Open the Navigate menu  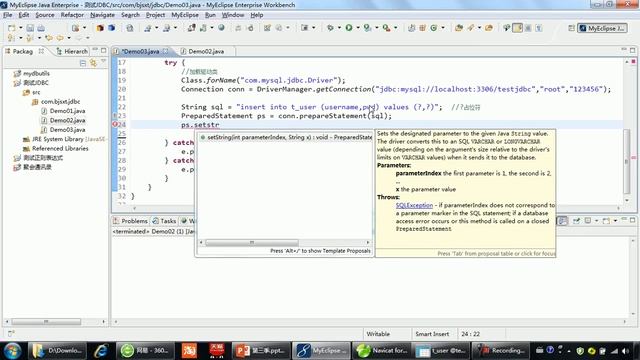tap(102, 15)
